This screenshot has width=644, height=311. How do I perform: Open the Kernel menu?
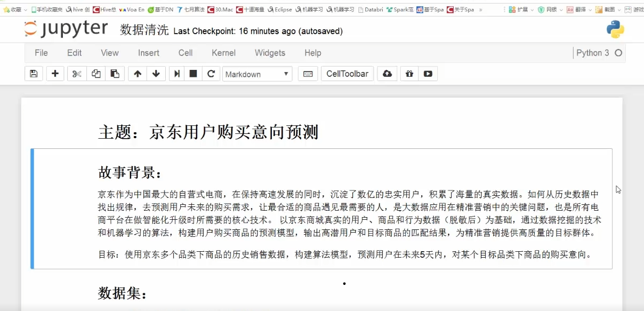pyautogui.click(x=223, y=53)
